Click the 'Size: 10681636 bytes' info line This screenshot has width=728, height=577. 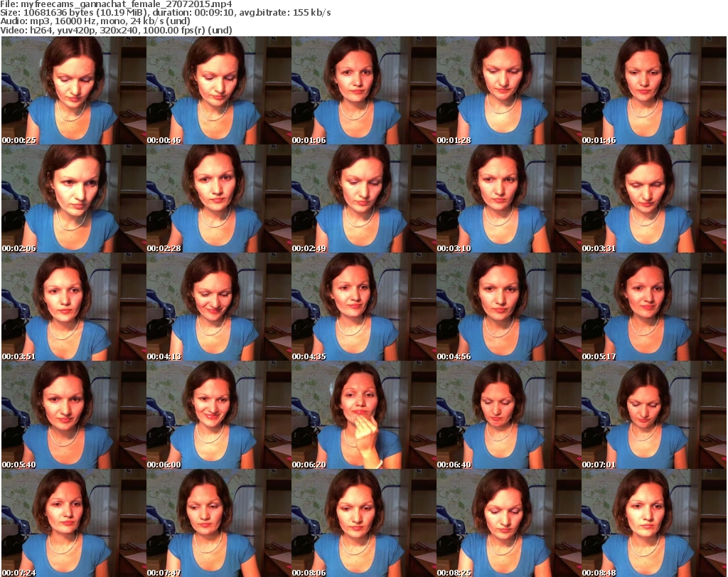pyautogui.click(x=165, y=13)
